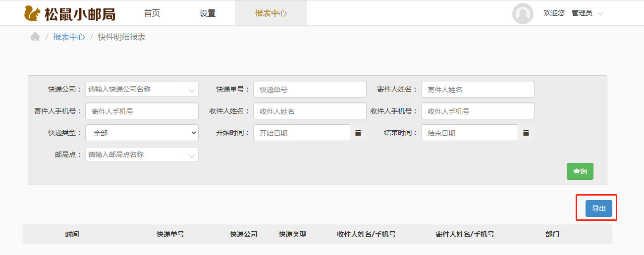
Task: Click the green 查询 button
Action: [580, 171]
